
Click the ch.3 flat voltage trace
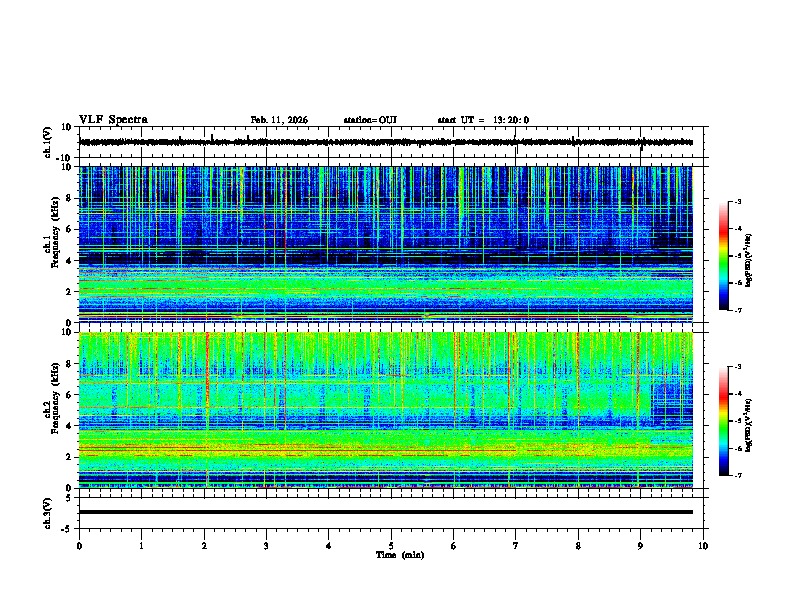point(386,512)
